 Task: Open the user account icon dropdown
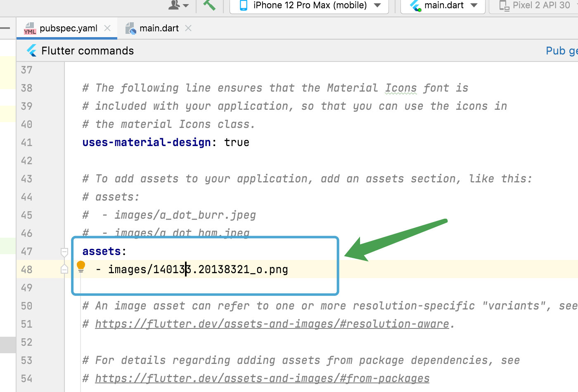click(179, 5)
